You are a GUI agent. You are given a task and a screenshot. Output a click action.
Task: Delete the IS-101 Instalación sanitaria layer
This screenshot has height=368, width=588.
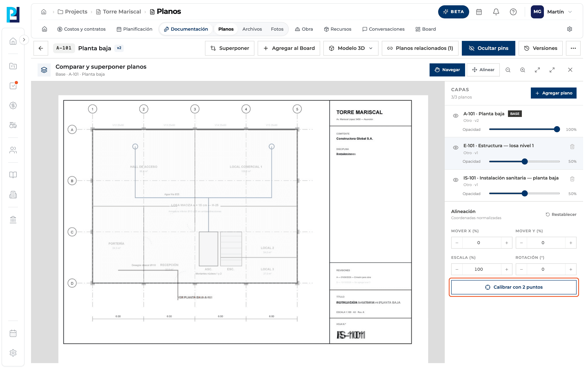572,179
